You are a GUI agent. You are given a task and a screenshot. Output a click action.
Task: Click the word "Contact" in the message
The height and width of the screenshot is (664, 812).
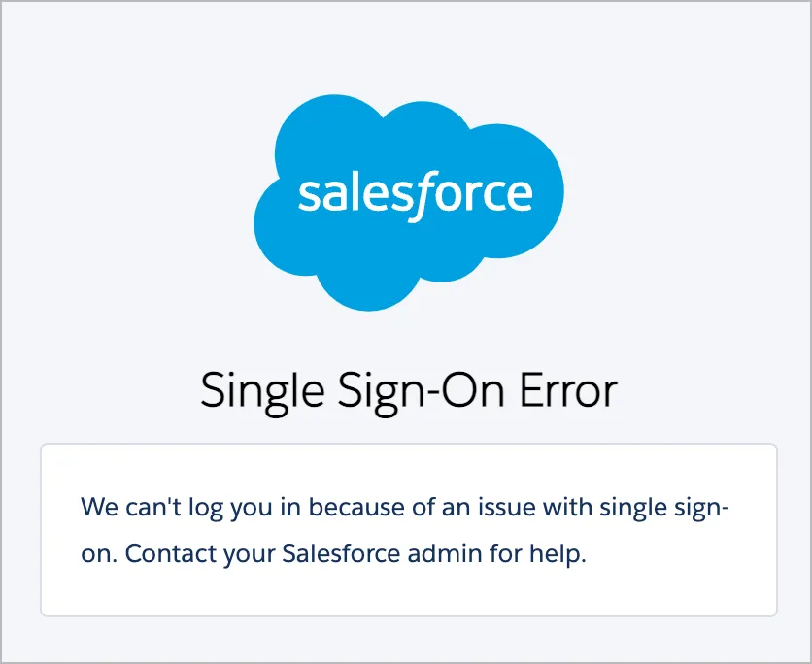[x=167, y=555]
